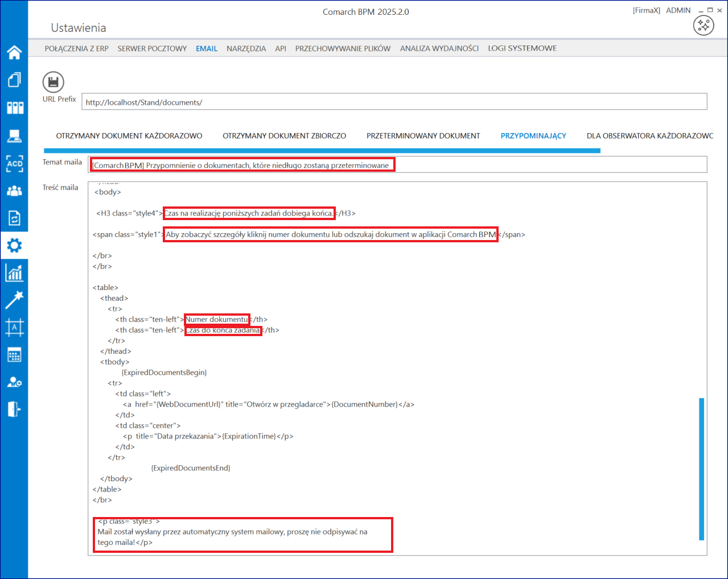Screen dimensions: 728x579
Task: Open the LOGI SYSTEMOWE tab
Action: 522,48
